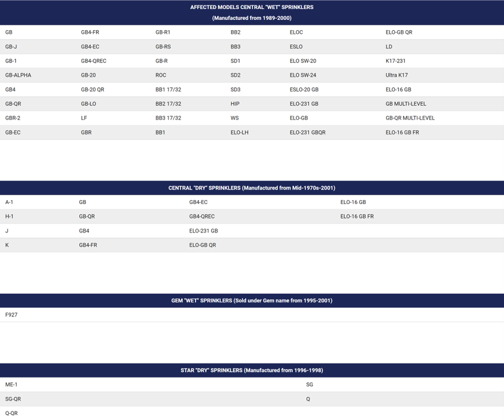This screenshot has width=504, height=420.
Task: Select the GBR-2 sprinkler entry
Action: coord(13,118)
